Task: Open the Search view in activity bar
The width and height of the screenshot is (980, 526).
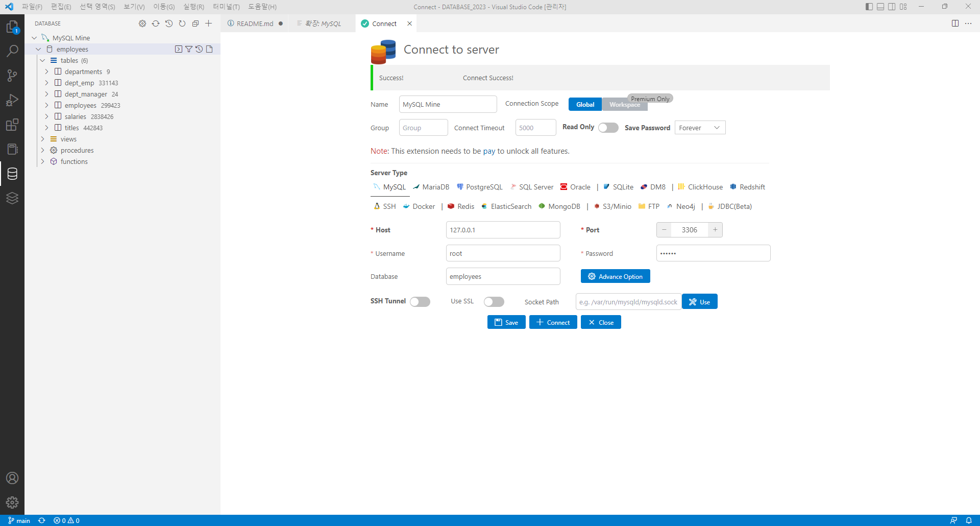Action: point(12,51)
